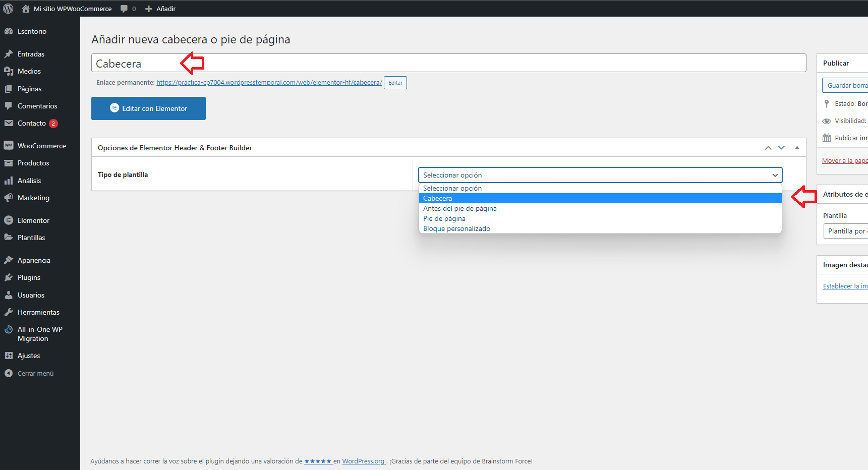Click the Comentarios speech bubble icon

pos(9,106)
